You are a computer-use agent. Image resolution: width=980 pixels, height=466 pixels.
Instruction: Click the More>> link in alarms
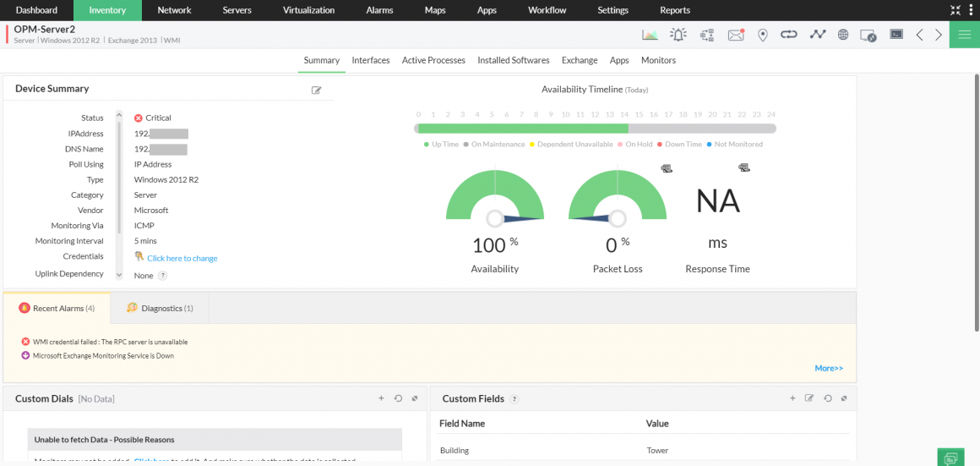pos(829,369)
